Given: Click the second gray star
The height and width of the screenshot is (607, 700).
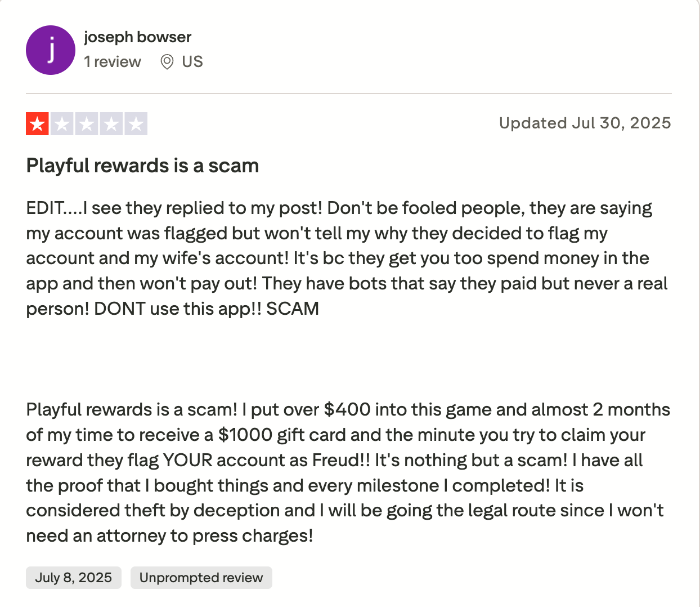Looking at the screenshot, I should point(62,124).
